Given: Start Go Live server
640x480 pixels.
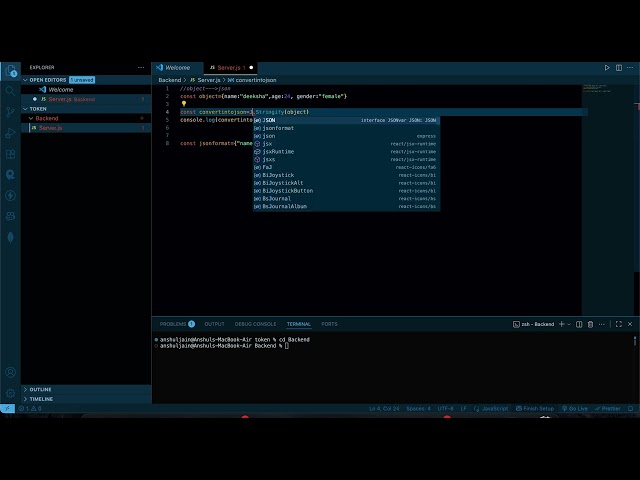Looking at the screenshot, I should tap(575, 408).
